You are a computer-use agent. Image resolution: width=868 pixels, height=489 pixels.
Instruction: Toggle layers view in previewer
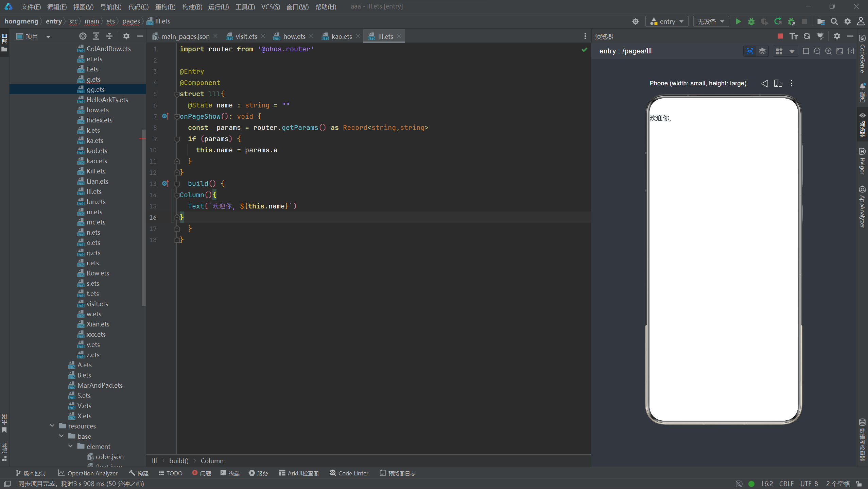click(x=762, y=51)
